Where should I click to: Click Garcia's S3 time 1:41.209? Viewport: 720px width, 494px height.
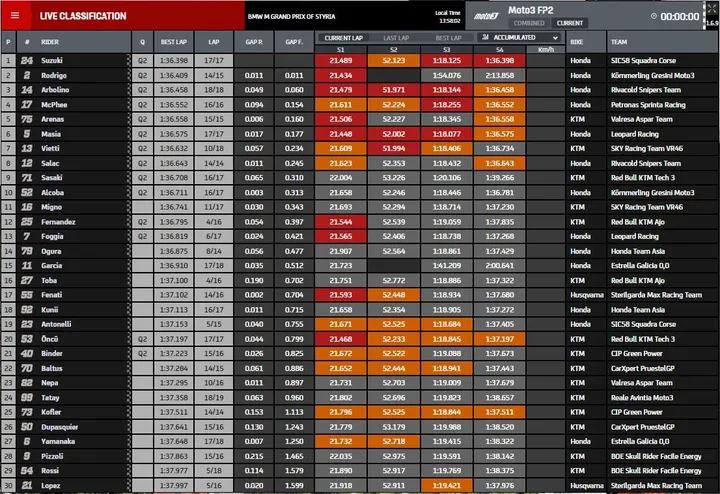(447, 265)
